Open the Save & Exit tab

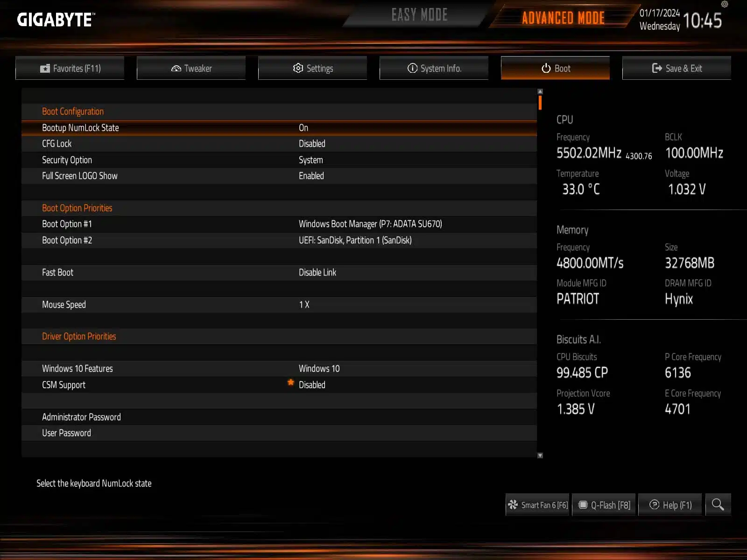click(677, 68)
